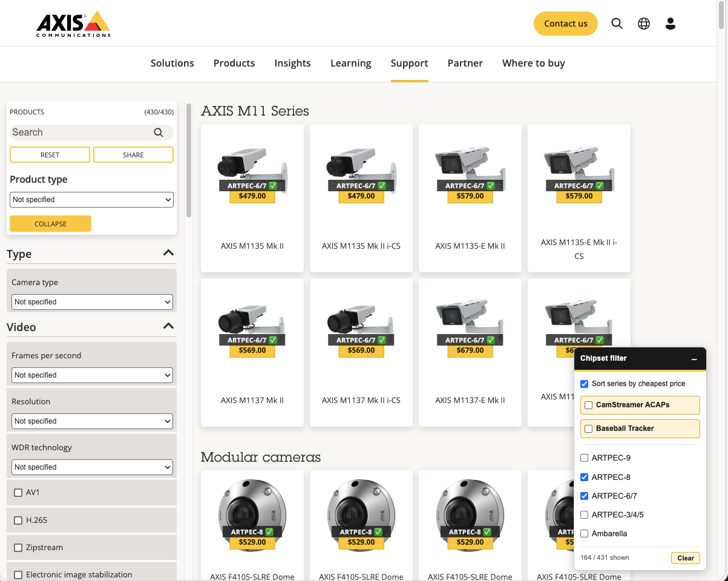728x581 pixels.
Task: Check the ARTPEC-9 chipset
Action: coord(584,458)
